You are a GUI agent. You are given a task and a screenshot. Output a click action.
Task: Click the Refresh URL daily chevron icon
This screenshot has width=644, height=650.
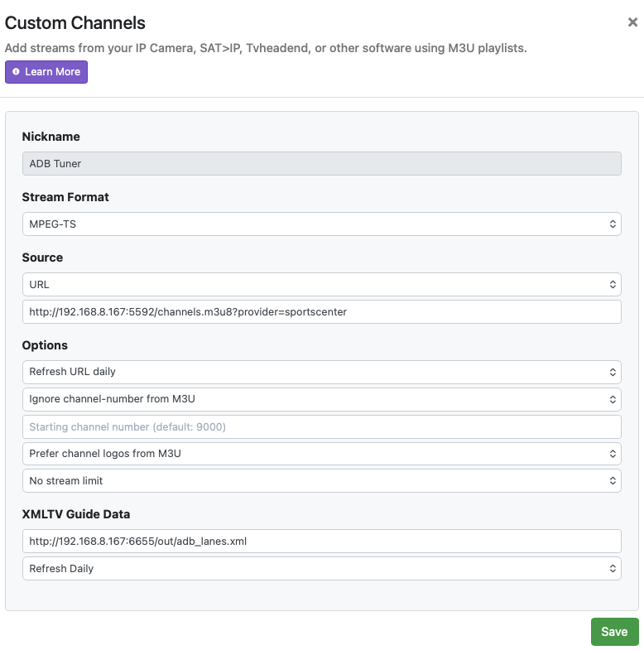[x=613, y=373]
